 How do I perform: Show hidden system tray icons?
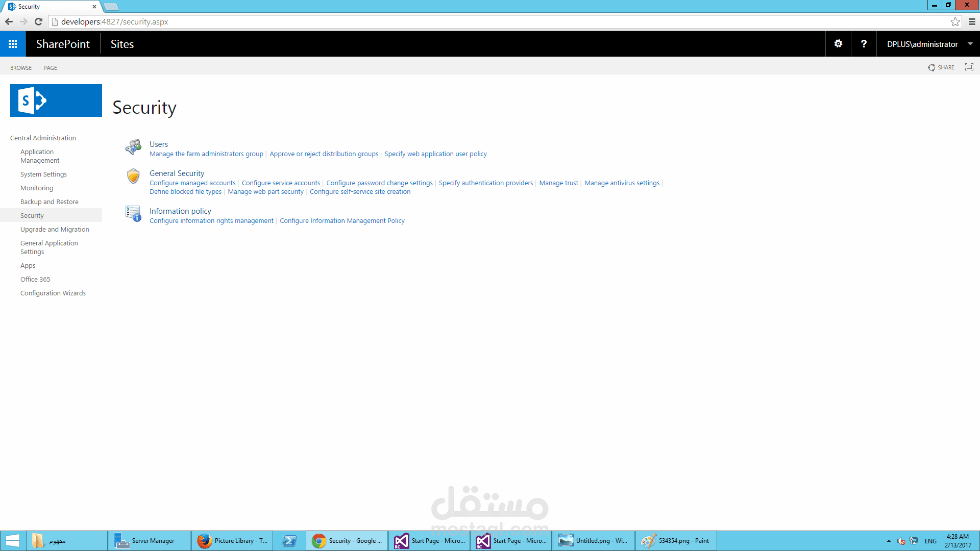(889, 541)
